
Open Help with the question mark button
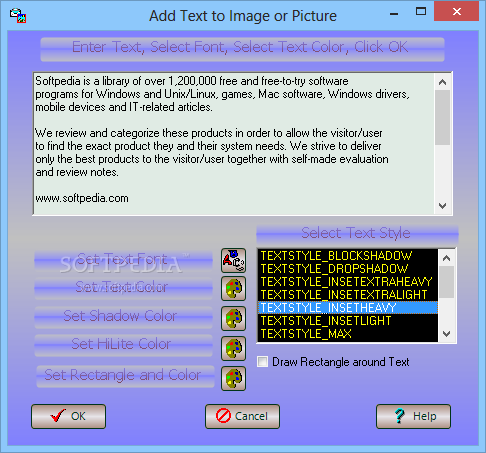coord(413,416)
